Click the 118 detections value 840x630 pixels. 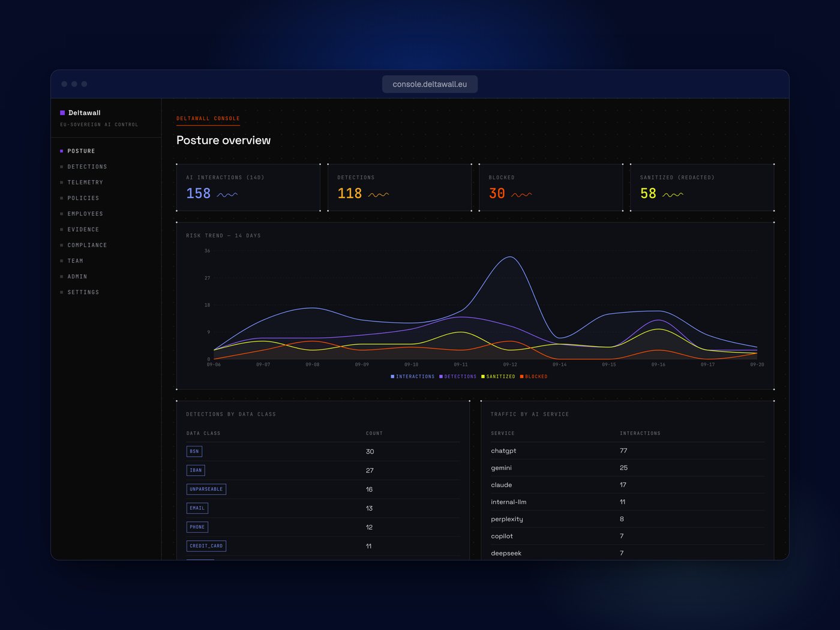tap(350, 193)
